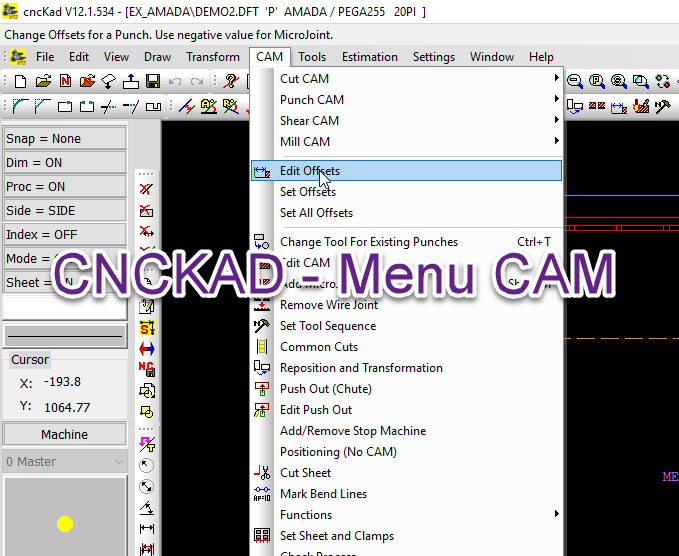
Task: Click the empty input field below Sheet
Action: pos(65,308)
